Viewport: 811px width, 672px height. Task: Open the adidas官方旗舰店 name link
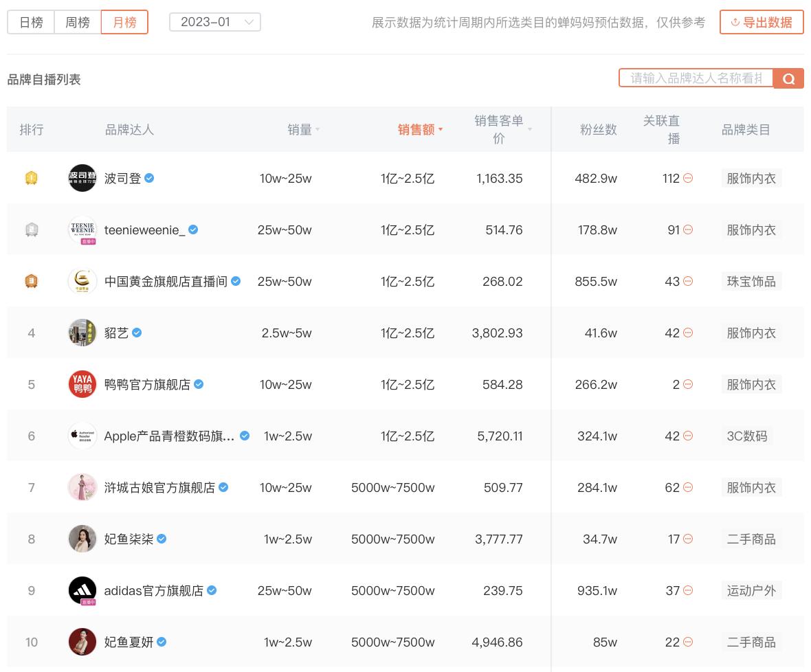click(154, 591)
